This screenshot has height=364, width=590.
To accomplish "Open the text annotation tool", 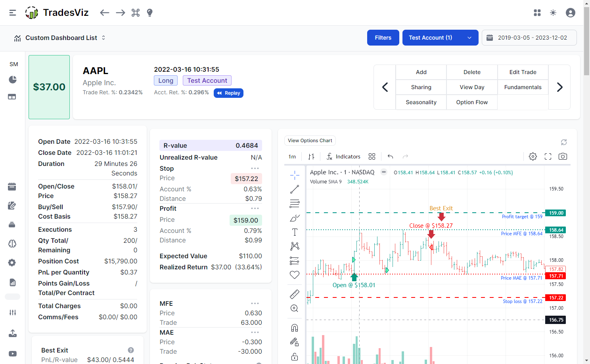I will [x=295, y=232].
